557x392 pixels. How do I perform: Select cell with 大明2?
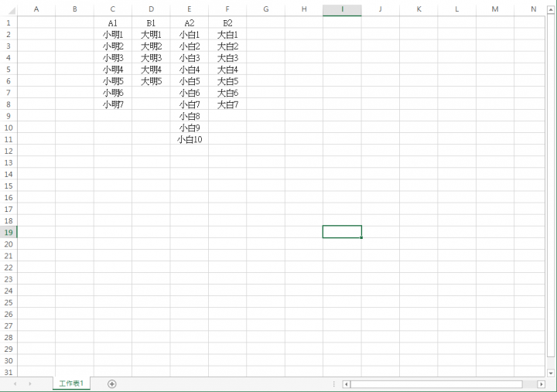pyautogui.click(x=151, y=46)
